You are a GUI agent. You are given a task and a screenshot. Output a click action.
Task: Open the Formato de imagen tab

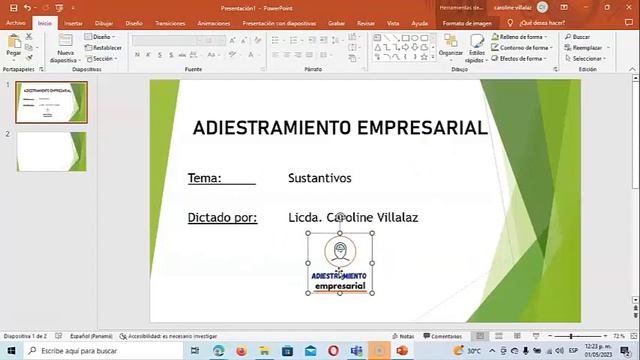click(467, 23)
